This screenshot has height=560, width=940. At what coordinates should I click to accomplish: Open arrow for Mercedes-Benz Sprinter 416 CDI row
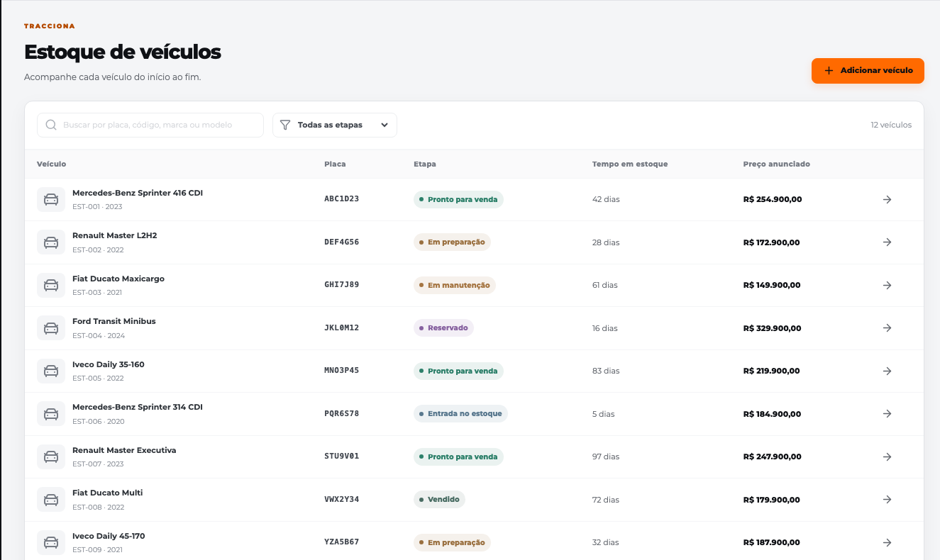[x=887, y=199]
